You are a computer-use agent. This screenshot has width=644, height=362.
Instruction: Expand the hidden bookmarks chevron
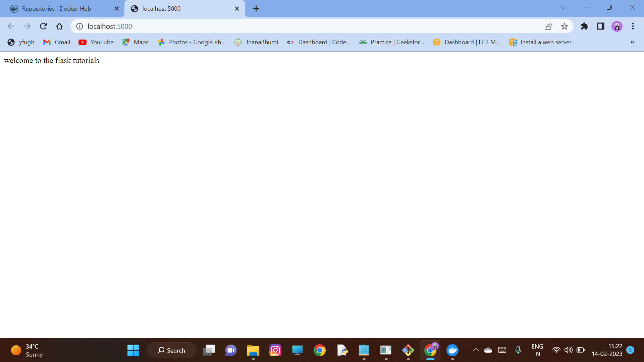click(x=632, y=42)
